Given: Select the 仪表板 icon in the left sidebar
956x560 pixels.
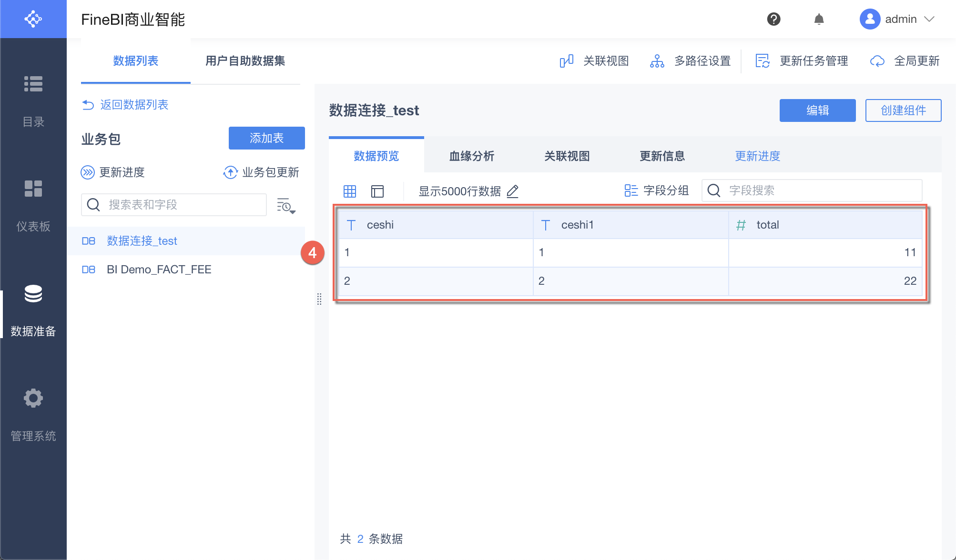Looking at the screenshot, I should 33,189.
